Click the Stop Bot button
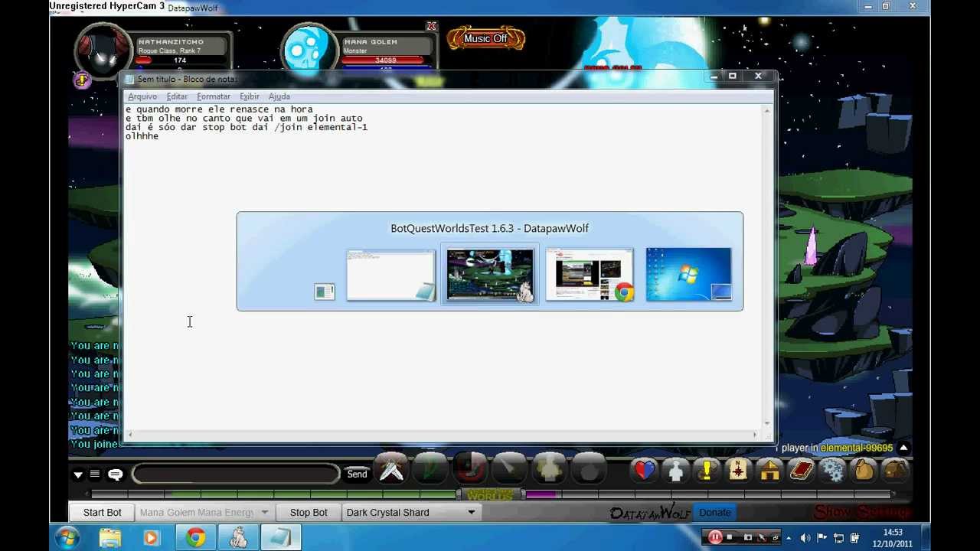This screenshot has width=980, height=551. coord(309,513)
